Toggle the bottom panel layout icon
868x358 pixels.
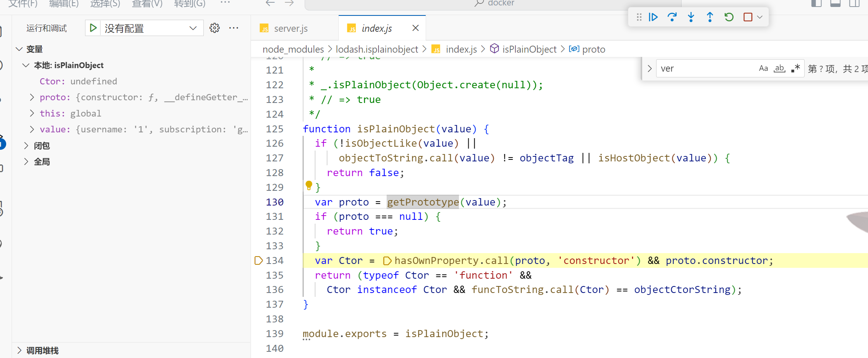coord(835,3)
